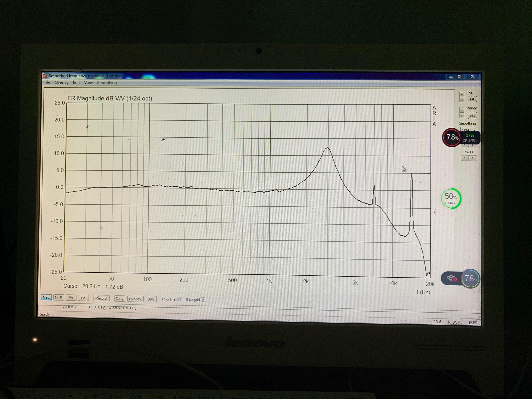This screenshot has width=532, height=399.
Task: Click the 'dBFS' status bar label
Action: pos(472,323)
